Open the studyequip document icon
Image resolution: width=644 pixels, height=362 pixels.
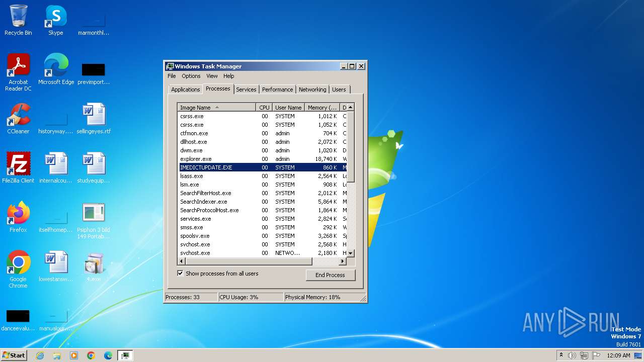pyautogui.click(x=94, y=167)
